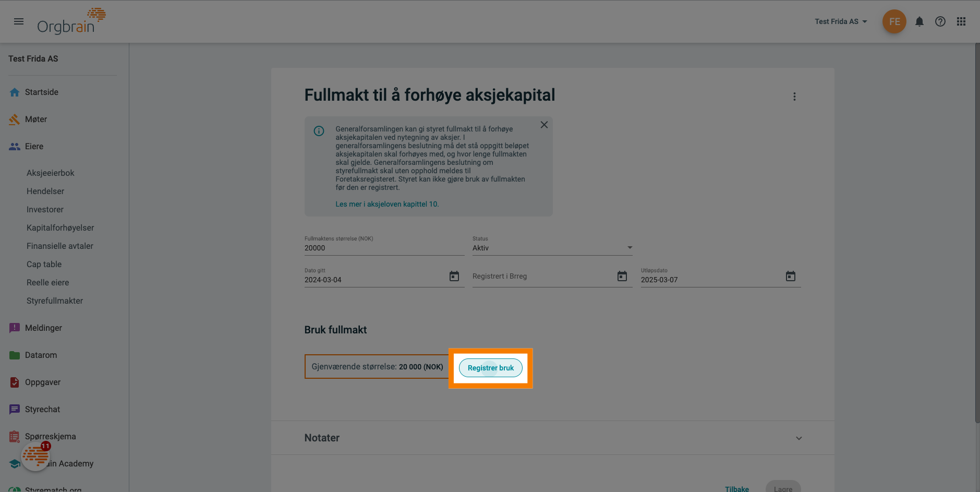Click the info circle icon in banner
Screen dimensions: 980x492
[319, 131]
